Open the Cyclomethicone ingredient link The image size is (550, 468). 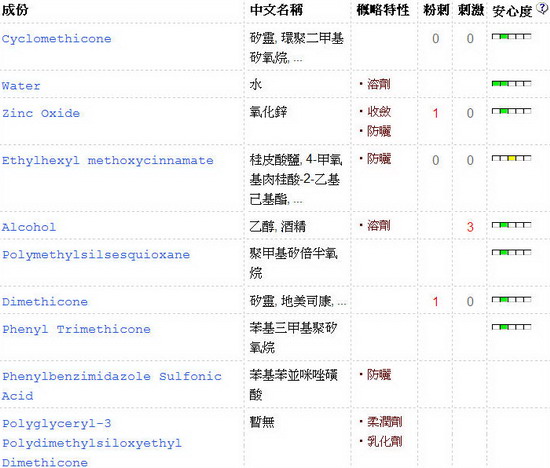coord(56,39)
